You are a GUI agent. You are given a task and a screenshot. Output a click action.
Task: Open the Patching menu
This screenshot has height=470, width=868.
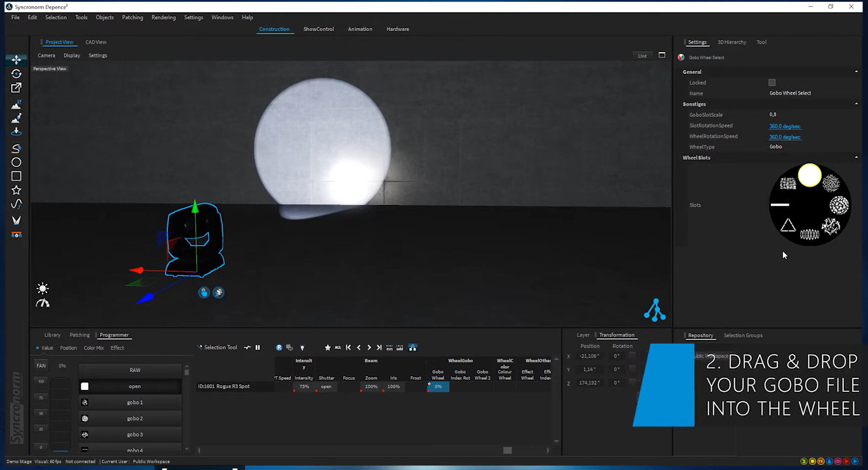point(133,17)
